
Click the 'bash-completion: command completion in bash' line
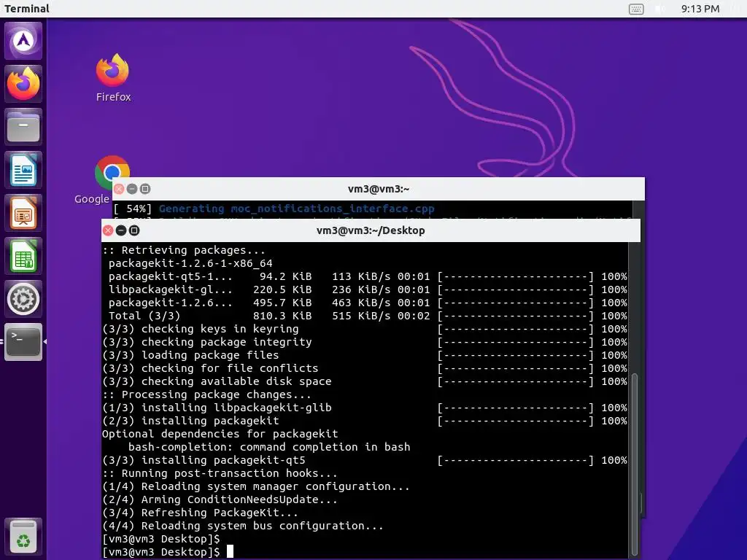click(x=269, y=447)
